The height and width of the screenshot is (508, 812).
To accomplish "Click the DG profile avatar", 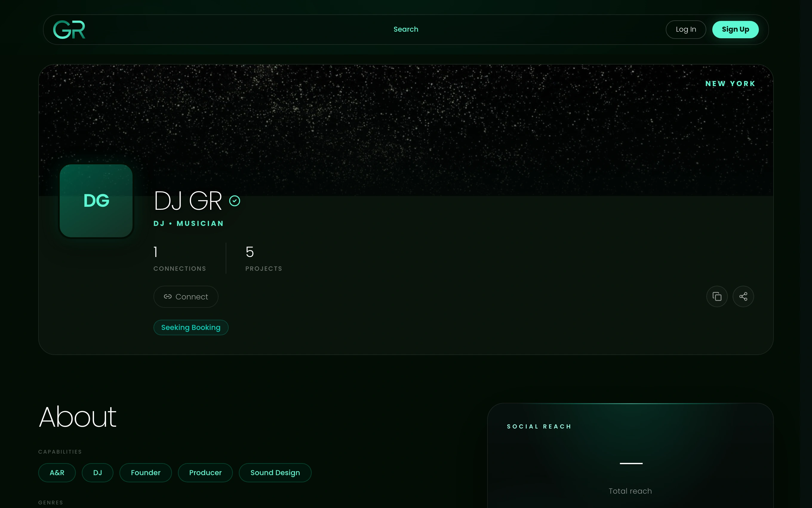I will 96,201.
